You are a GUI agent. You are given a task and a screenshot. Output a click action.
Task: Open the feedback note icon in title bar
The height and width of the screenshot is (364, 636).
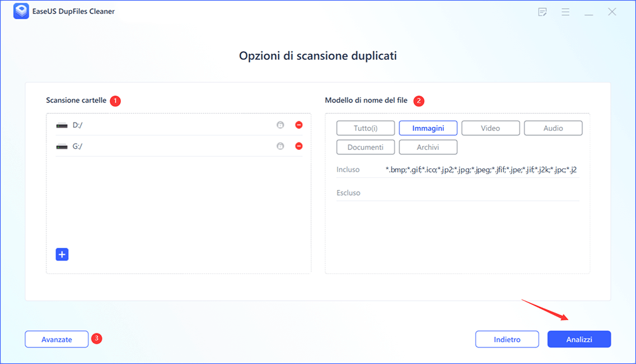click(x=543, y=12)
